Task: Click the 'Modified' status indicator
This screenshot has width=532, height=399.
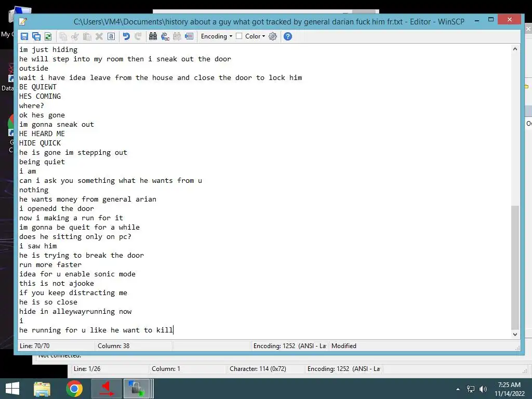Action: coord(344,345)
